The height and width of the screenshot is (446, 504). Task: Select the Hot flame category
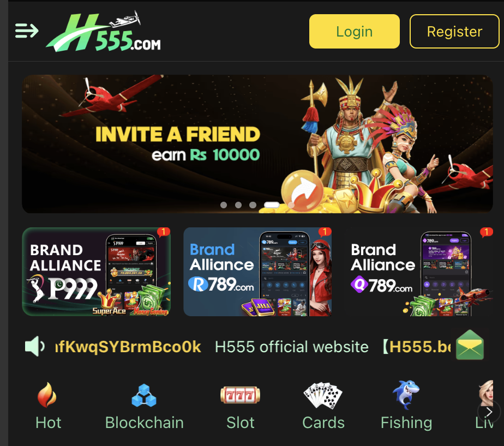pos(48,406)
